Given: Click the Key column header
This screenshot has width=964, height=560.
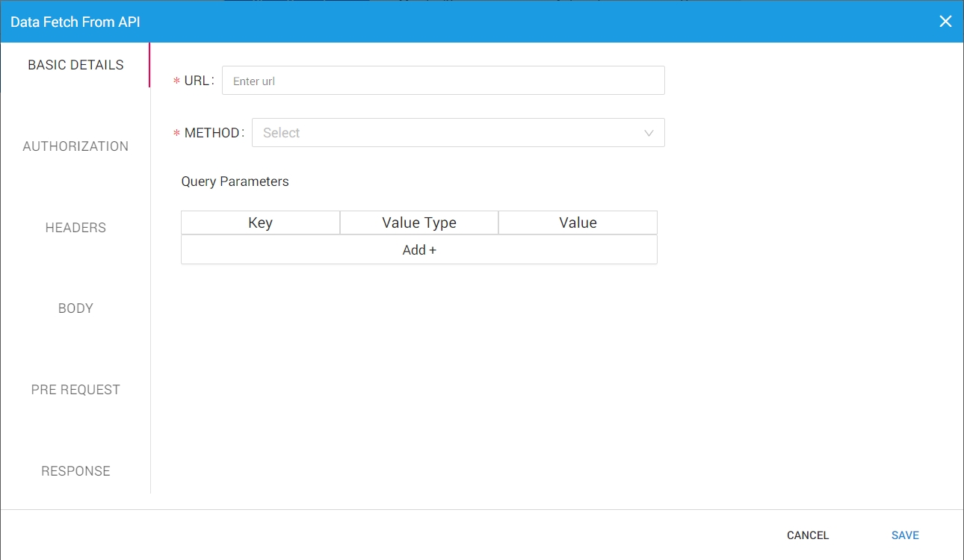Looking at the screenshot, I should click(260, 223).
